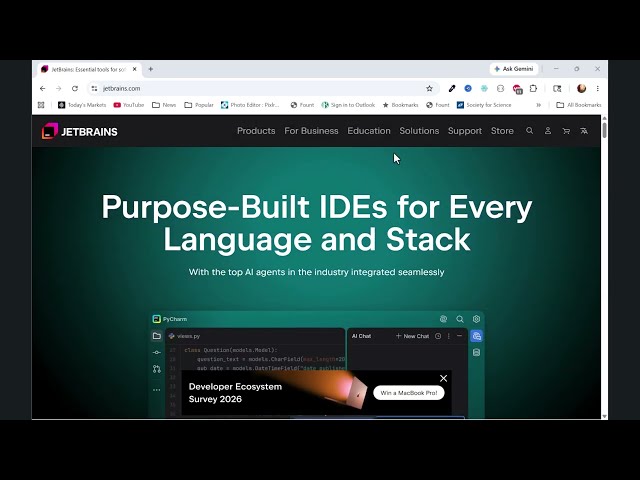Click the browser Back arrow
Image resolution: width=640 pixels, height=480 pixels.
pyautogui.click(x=42, y=89)
